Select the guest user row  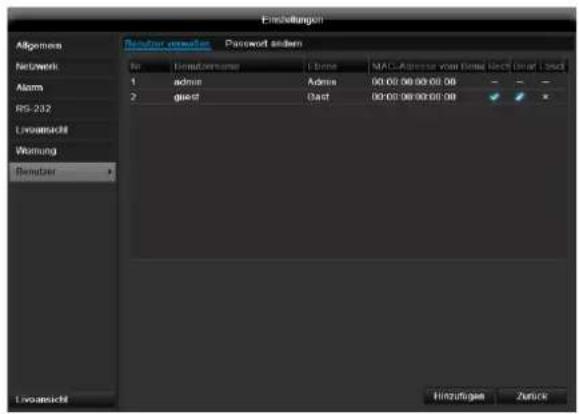(348, 97)
